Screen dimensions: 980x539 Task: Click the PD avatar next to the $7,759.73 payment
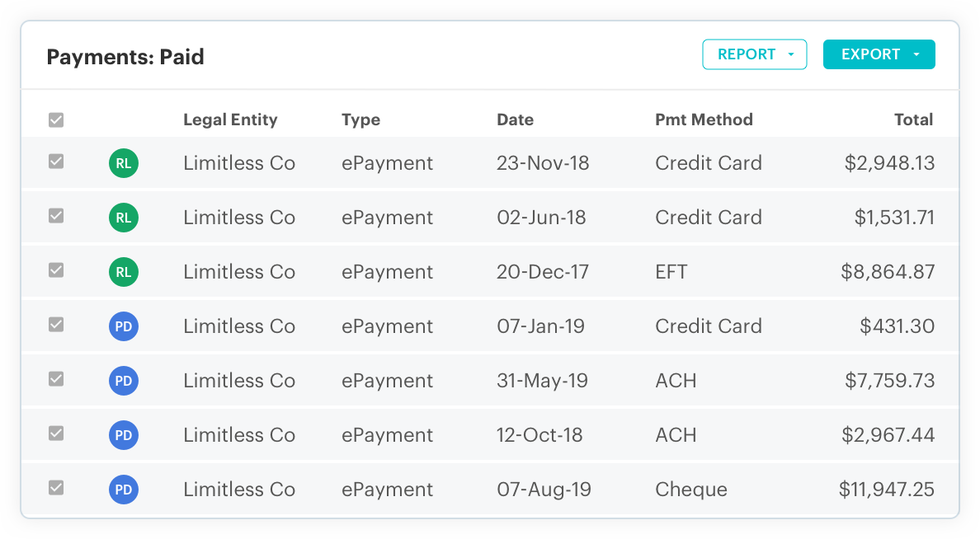point(124,380)
